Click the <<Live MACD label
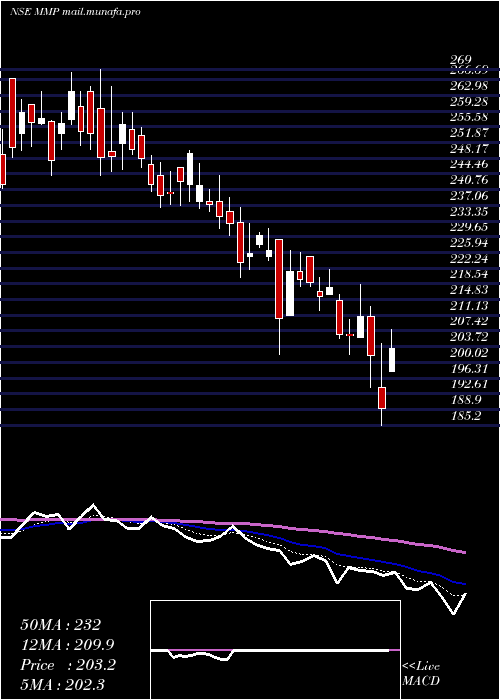Screen dimensions: 500x700 pos(421,673)
